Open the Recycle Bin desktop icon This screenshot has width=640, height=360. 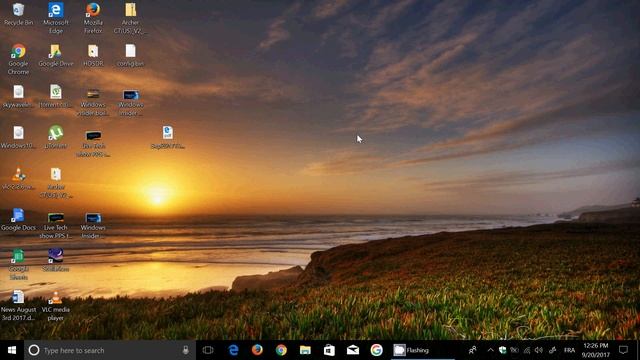click(18, 14)
